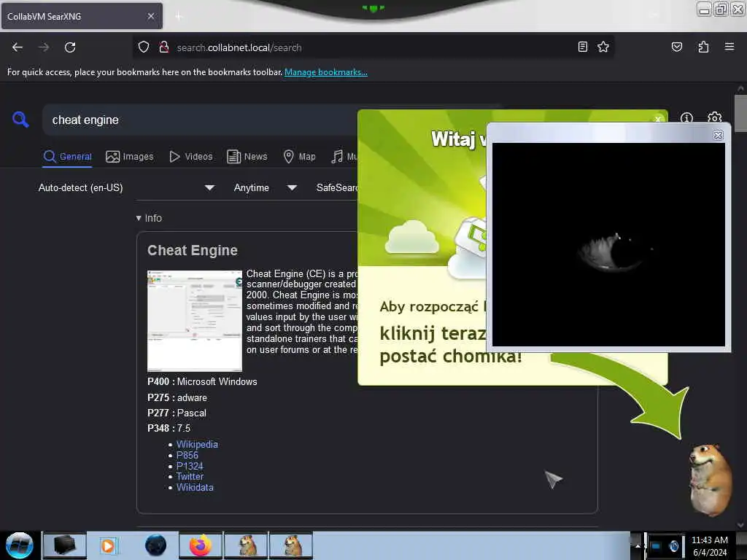The width and height of the screenshot is (747, 560).
Task: Switch to the News results tab
Action: coord(247,156)
